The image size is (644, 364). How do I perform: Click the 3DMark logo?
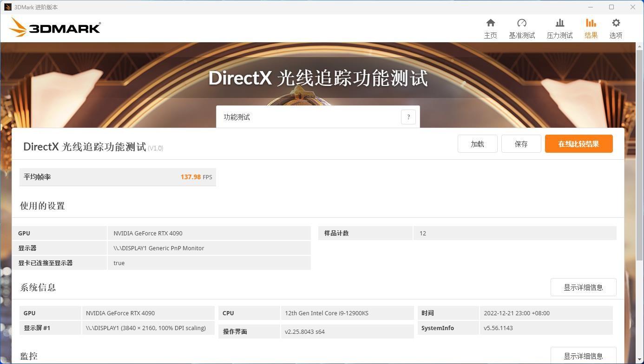55,27
